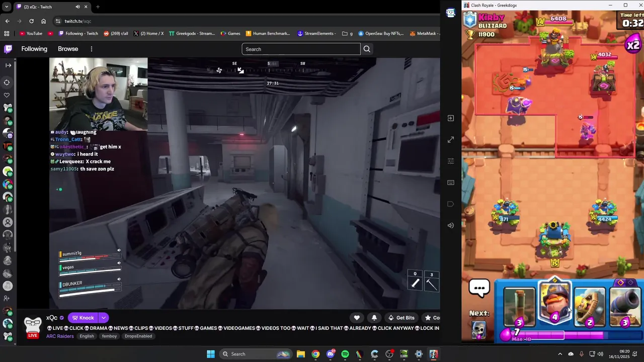The image size is (644, 362).
Task: Open the Chrome apps grid shortcut
Action: tap(7, 34)
